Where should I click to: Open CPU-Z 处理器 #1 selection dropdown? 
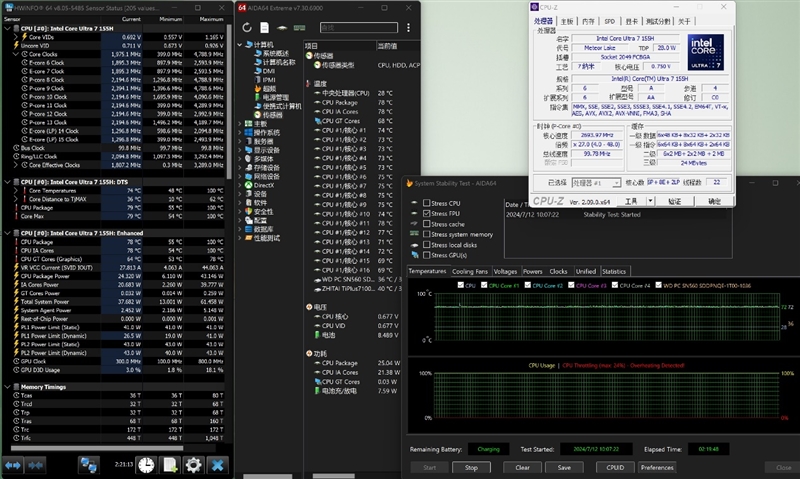point(617,183)
